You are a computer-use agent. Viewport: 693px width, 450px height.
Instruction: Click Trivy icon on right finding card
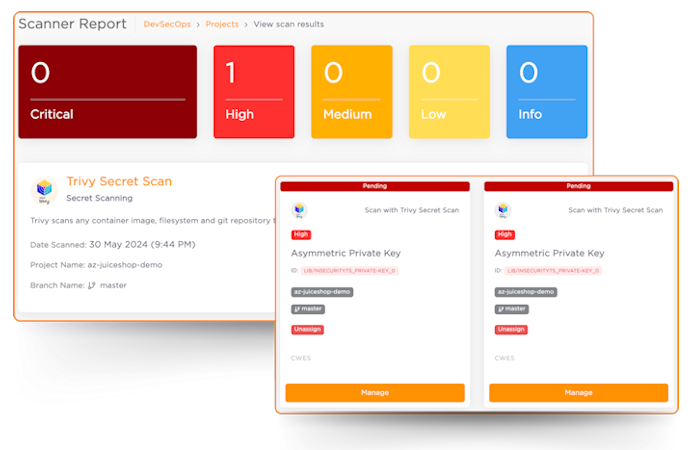click(x=503, y=210)
